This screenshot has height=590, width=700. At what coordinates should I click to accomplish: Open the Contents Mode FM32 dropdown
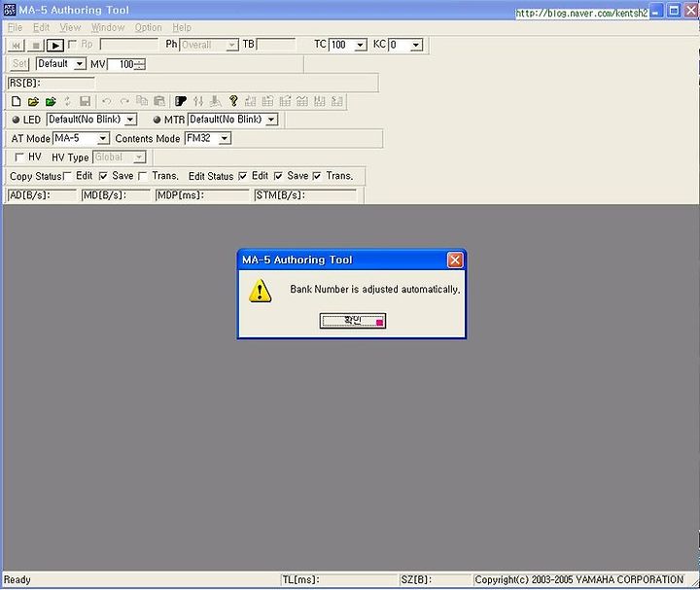pyautogui.click(x=225, y=139)
